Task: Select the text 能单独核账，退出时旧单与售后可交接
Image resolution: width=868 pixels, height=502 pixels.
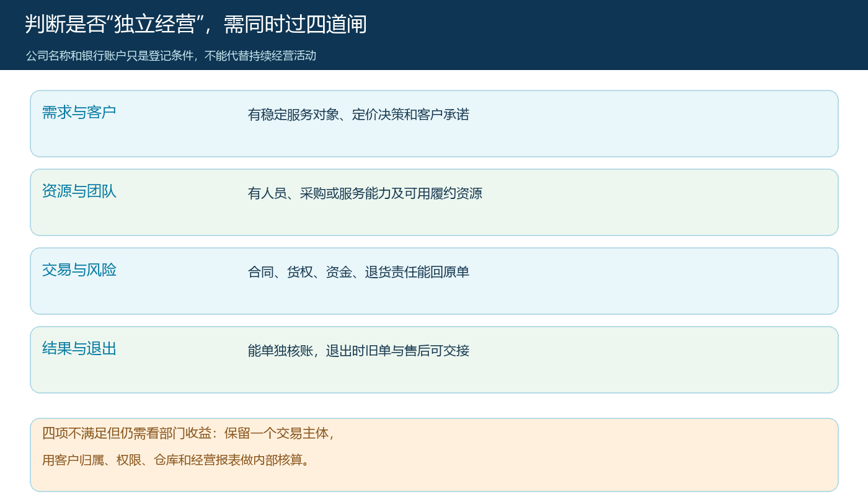Action: point(358,351)
